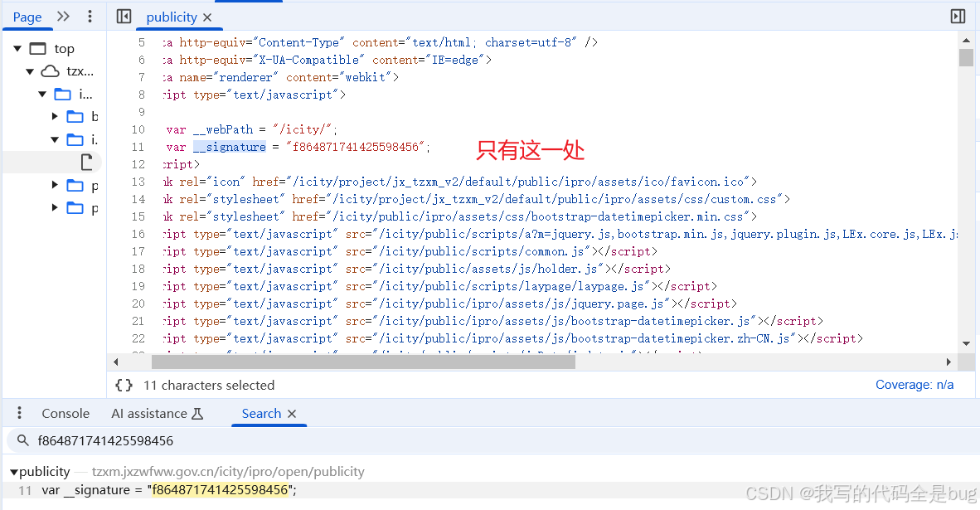Click the "/icity/" string on line 10
980x510 pixels.
(303, 129)
